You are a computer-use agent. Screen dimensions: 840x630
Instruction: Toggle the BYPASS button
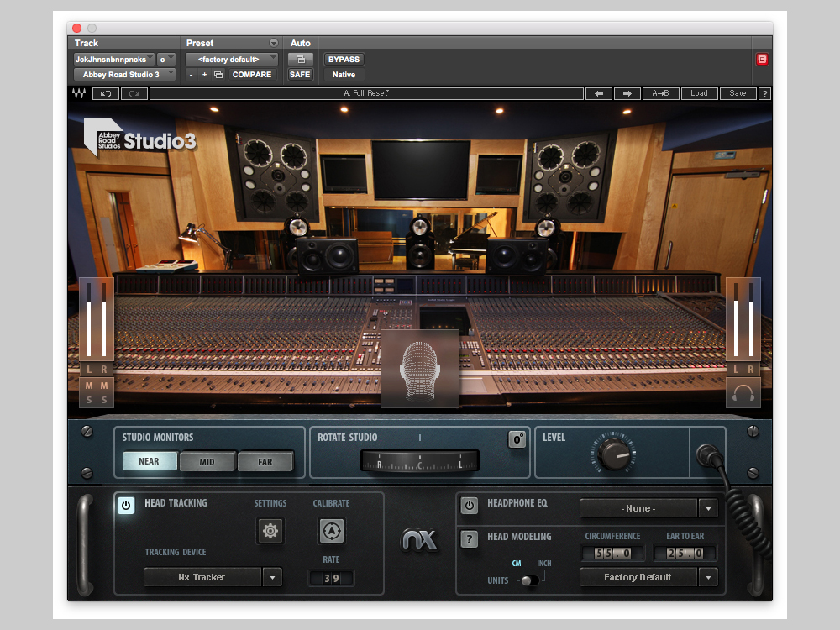click(344, 60)
